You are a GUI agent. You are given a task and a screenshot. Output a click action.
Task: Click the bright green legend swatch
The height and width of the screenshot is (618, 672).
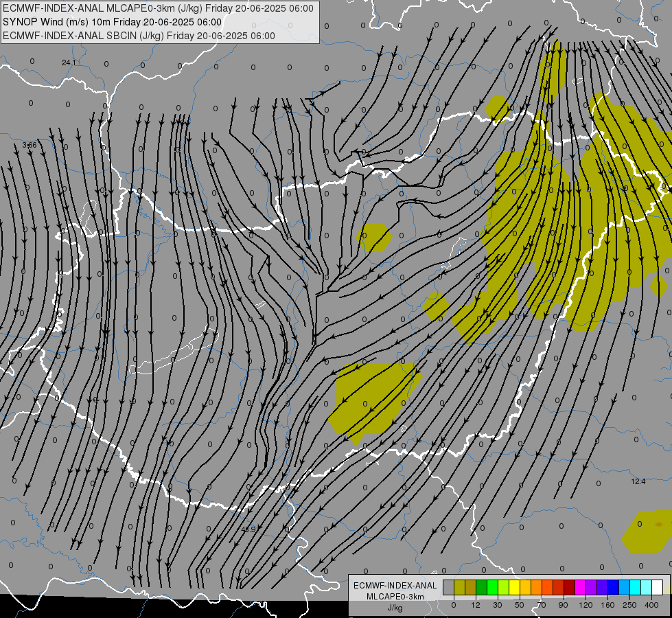[492, 587]
